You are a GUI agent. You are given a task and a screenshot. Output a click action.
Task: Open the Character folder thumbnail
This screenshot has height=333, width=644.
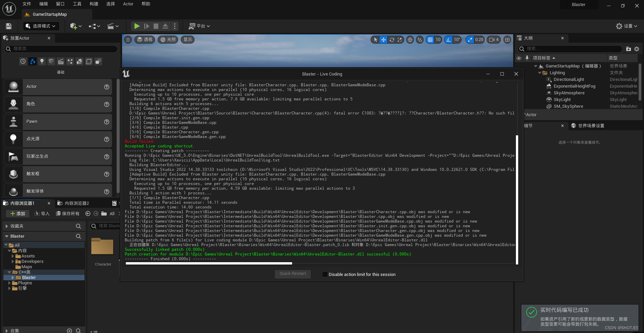103,247
